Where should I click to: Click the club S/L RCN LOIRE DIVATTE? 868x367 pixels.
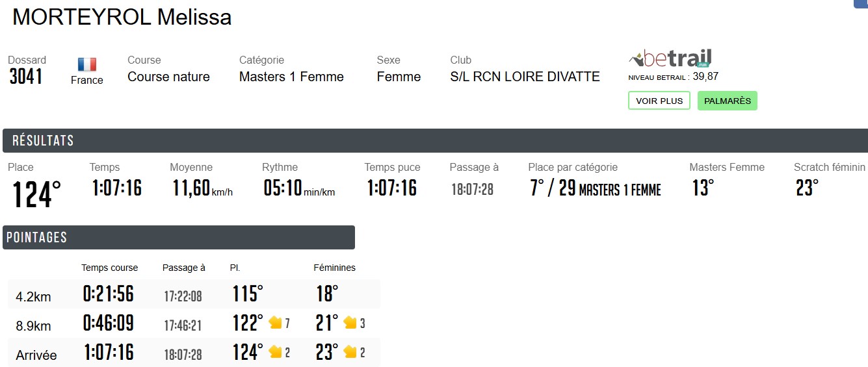525,77
